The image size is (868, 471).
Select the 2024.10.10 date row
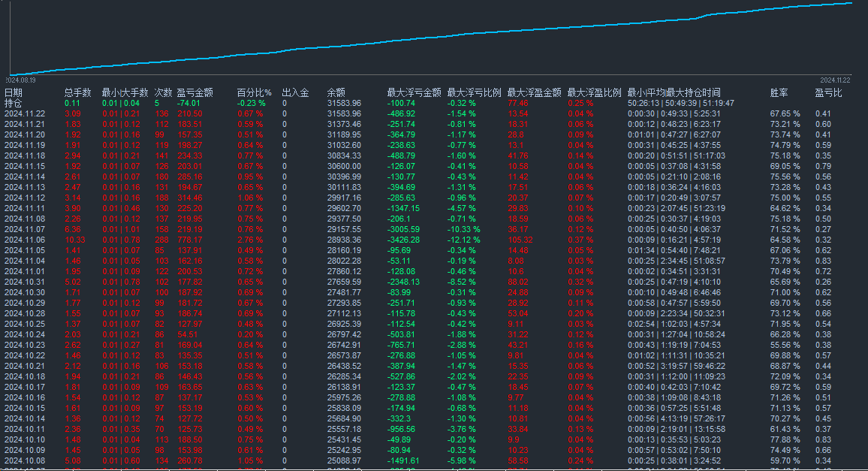(x=25, y=440)
